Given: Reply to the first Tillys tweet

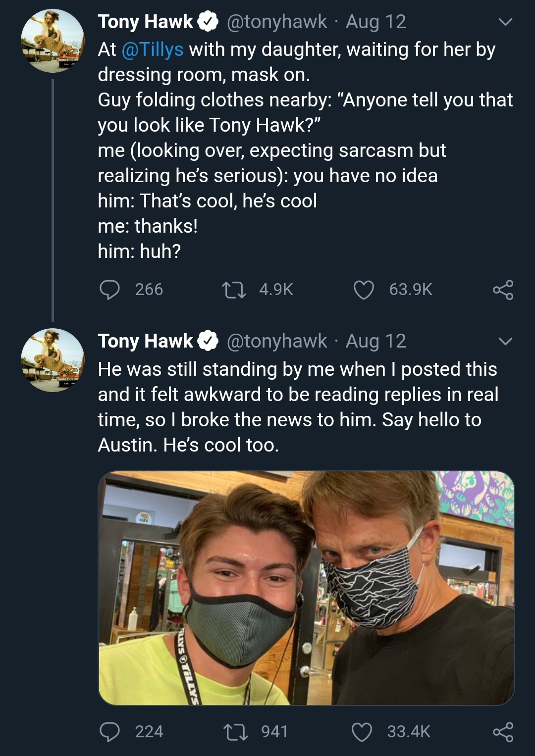Looking at the screenshot, I should tap(110, 290).
